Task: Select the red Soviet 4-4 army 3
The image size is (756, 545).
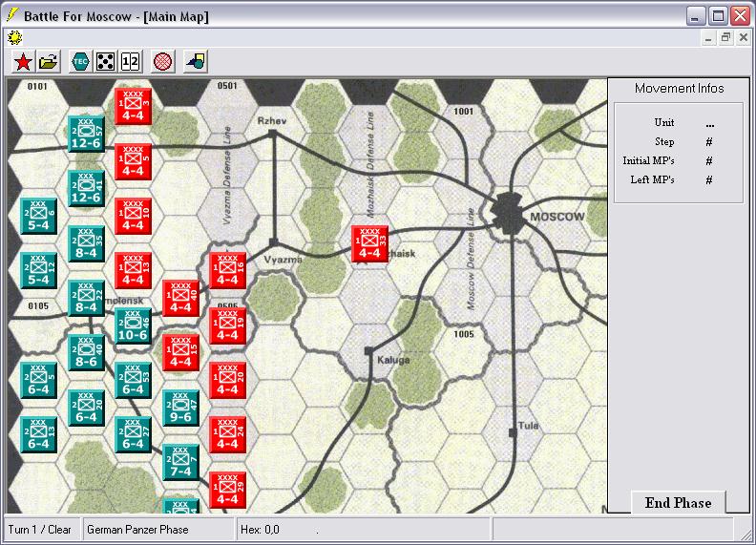Action: 134,106
